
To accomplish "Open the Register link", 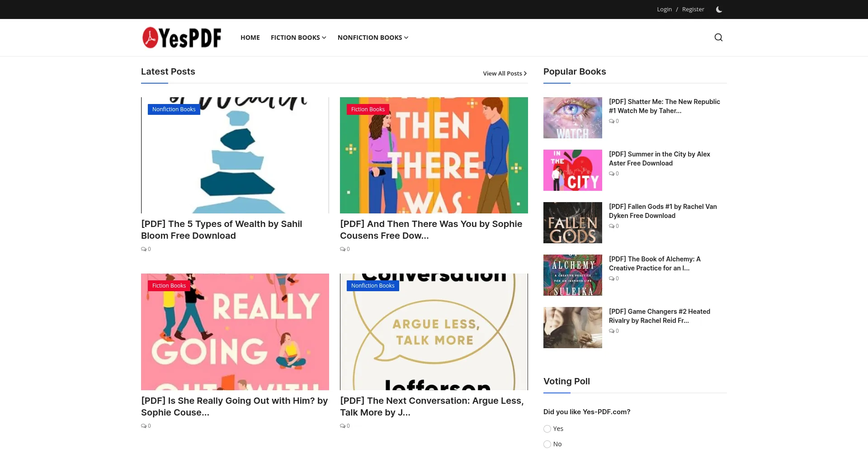I will tap(693, 9).
